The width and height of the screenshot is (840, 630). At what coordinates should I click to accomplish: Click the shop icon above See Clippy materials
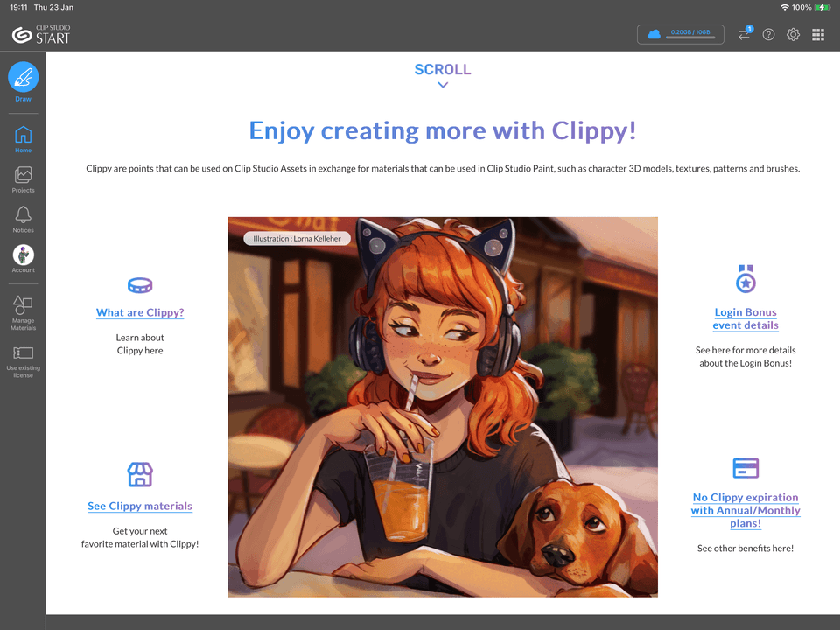pos(140,475)
